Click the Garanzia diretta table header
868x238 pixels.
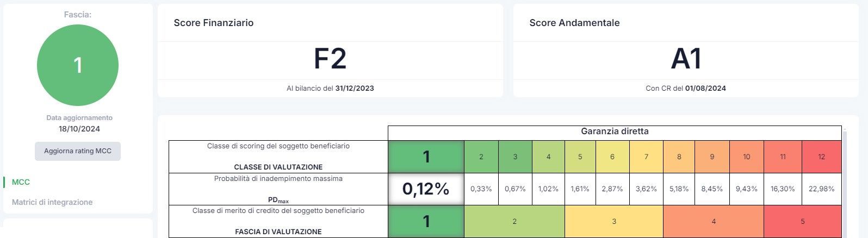pos(615,131)
